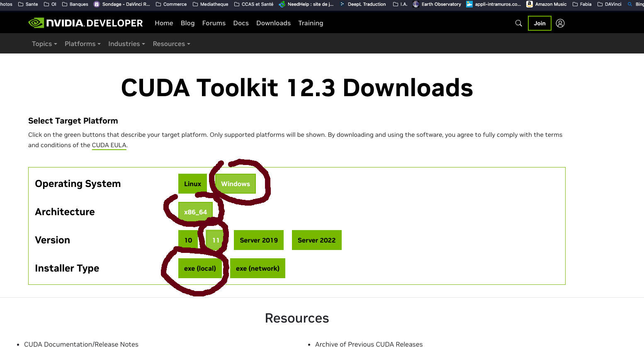Open the Blog navigation item
This screenshot has height=347, width=644.
point(187,23)
